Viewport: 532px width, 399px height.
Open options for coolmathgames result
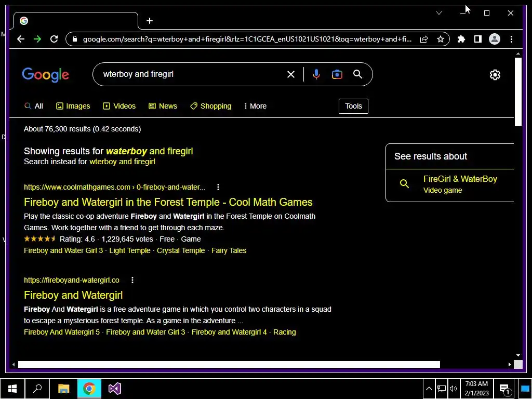(218, 187)
